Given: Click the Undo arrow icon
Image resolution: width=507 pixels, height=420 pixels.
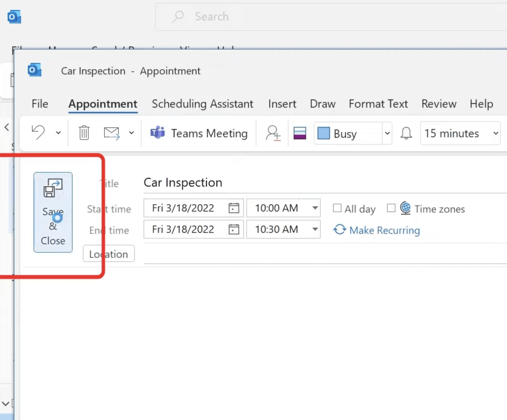Looking at the screenshot, I should tap(38, 133).
